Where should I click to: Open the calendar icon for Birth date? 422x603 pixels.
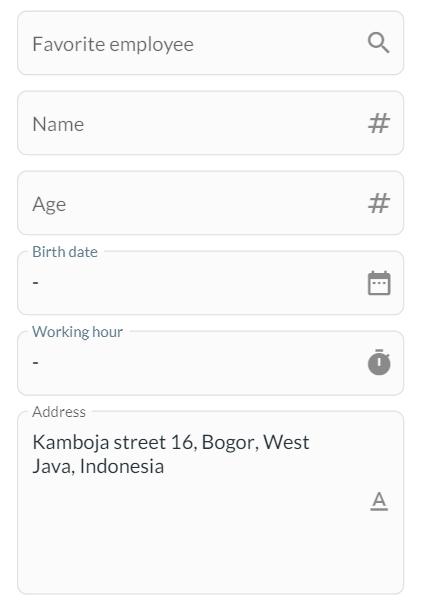(x=379, y=283)
